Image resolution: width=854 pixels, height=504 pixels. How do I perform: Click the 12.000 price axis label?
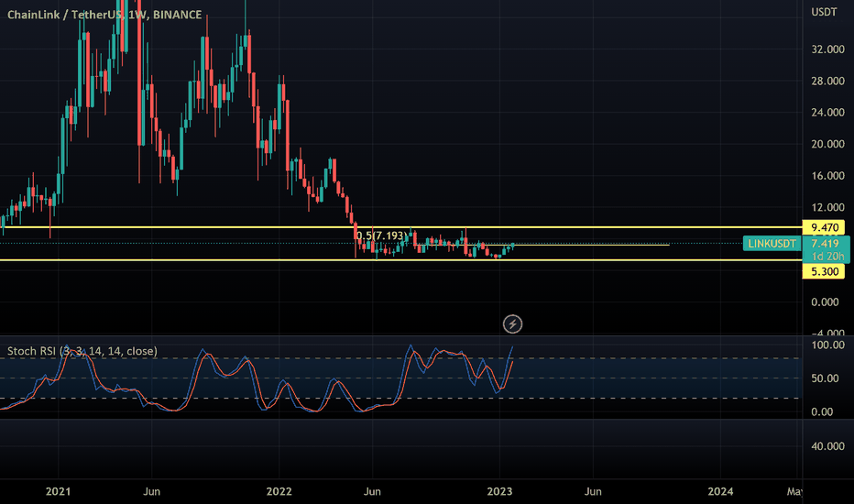pyautogui.click(x=827, y=207)
